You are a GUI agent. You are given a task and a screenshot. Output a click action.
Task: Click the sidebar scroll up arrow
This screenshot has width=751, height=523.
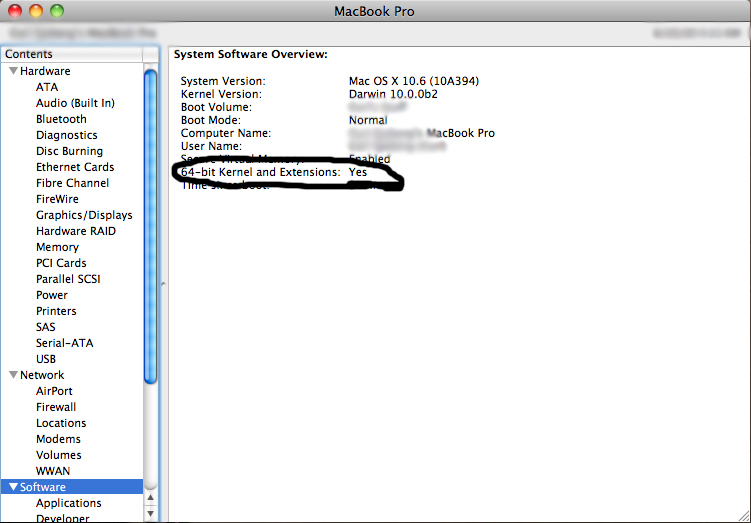click(x=150, y=498)
